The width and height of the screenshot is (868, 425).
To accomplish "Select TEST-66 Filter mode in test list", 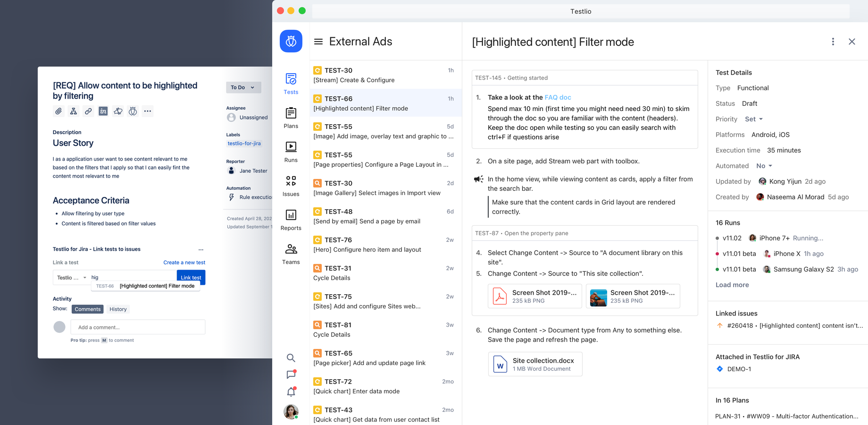I will pos(385,103).
